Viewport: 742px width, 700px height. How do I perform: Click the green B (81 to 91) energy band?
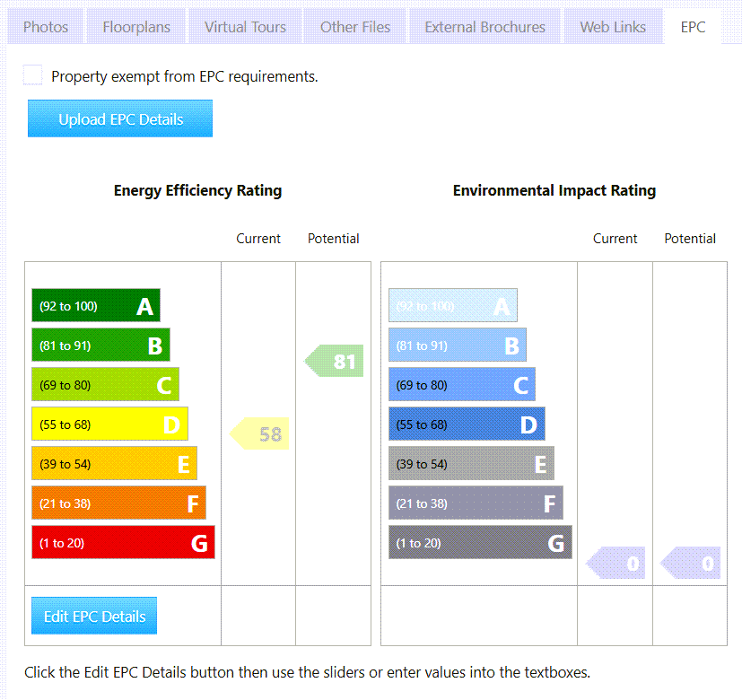tap(100, 345)
